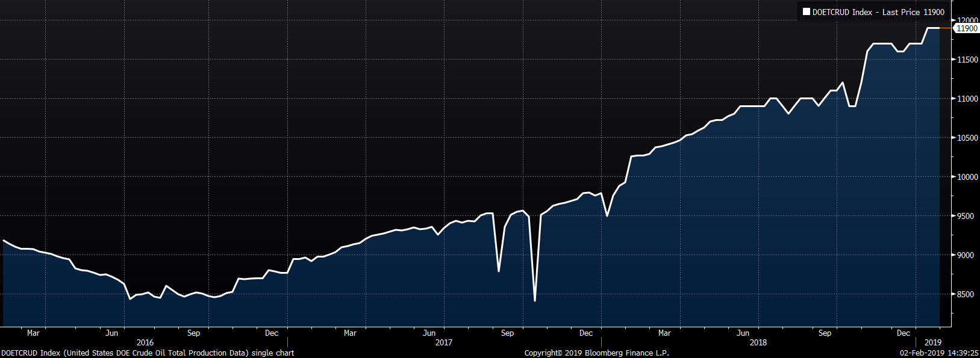Select the Sep 2017 month marker
980x358 pixels.
point(507,333)
